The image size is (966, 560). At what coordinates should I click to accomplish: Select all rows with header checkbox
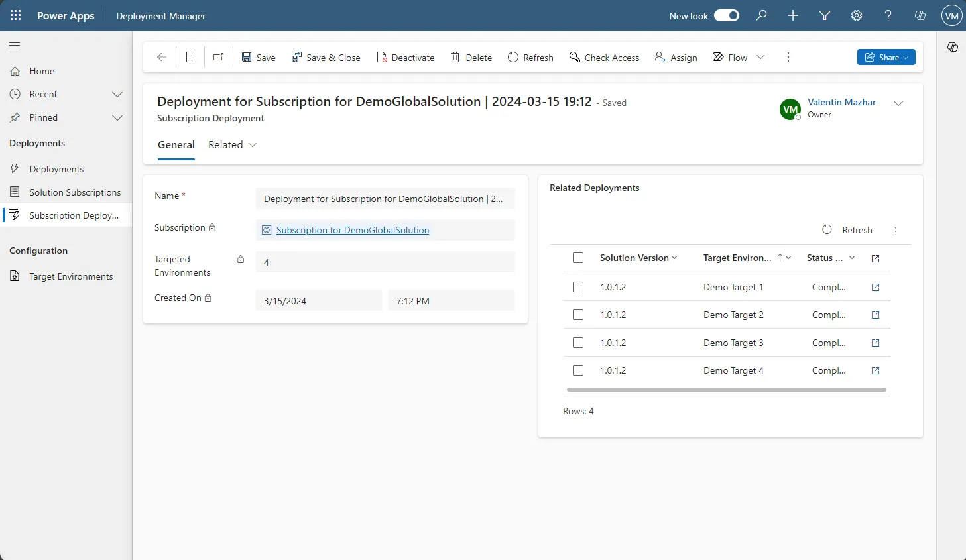click(x=578, y=258)
